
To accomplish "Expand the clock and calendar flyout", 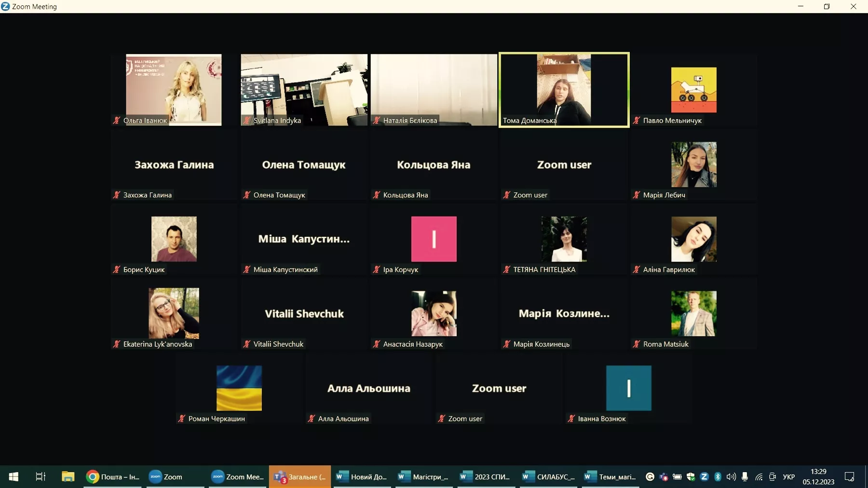I will coord(818,477).
